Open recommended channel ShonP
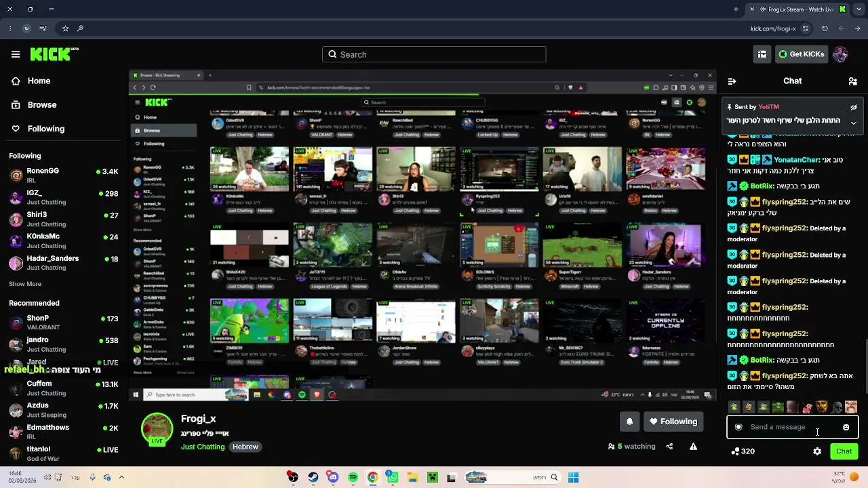The width and height of the screenshot is (868, 488). point(64,322)
